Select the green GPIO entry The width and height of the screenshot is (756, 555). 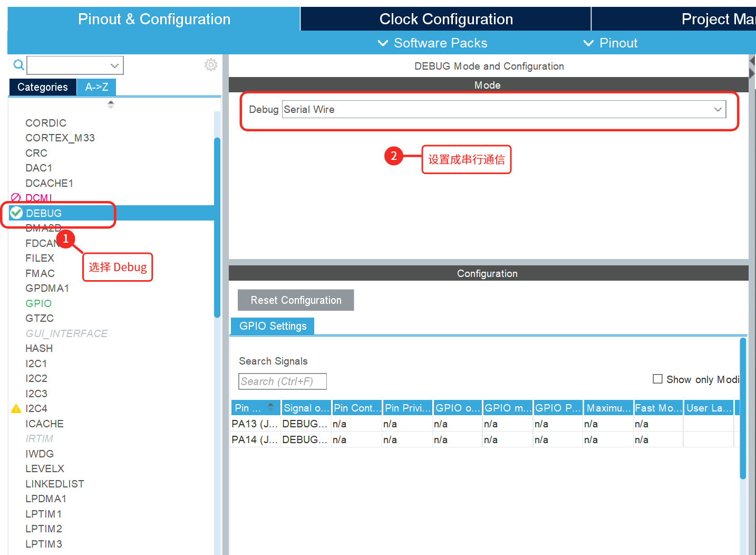coord(38,303)
